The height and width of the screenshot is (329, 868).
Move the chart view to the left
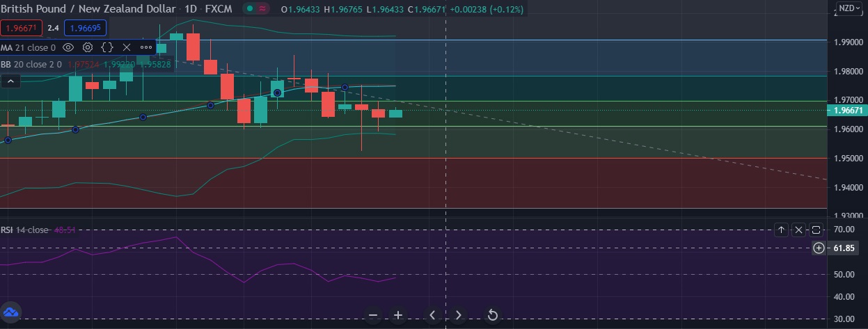coord(432,315)
